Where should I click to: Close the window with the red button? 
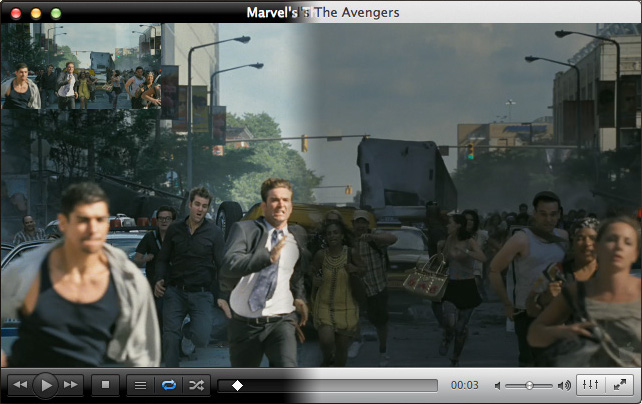(x=16, y=13)
